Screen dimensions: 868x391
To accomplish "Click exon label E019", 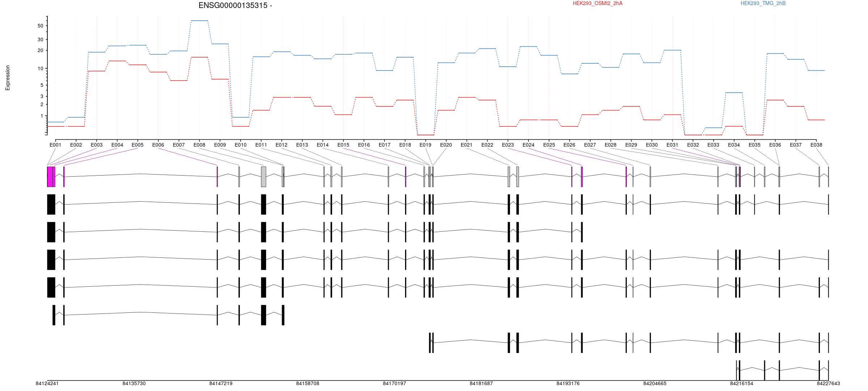I will 425,145.
